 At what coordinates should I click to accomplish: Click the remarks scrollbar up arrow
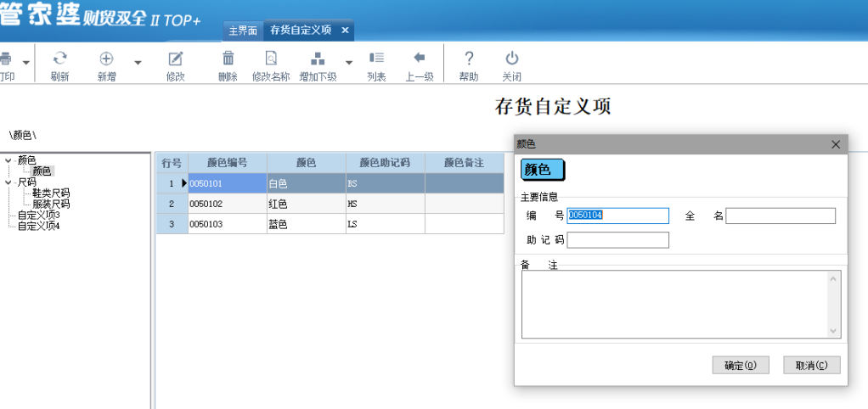click(x=834, y=278)
